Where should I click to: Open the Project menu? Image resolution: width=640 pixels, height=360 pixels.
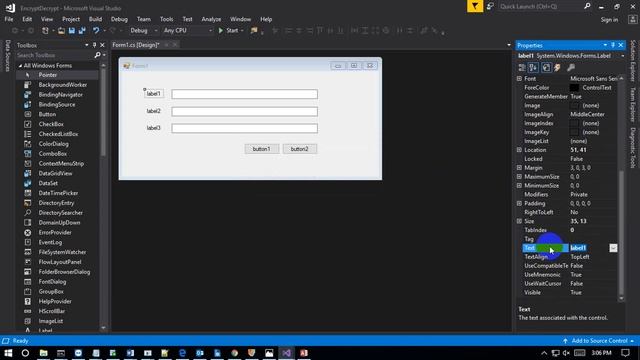pyautogui.click(x=71, y=19)
